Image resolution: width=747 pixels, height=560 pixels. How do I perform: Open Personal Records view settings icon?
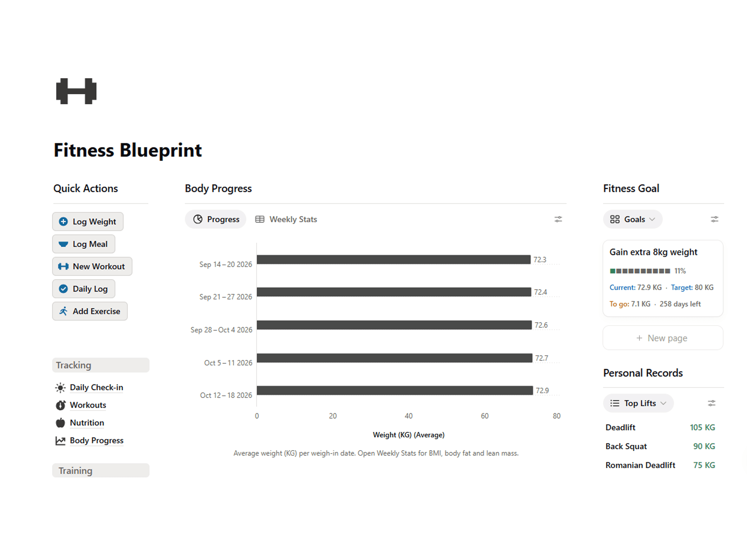(712, 404)
